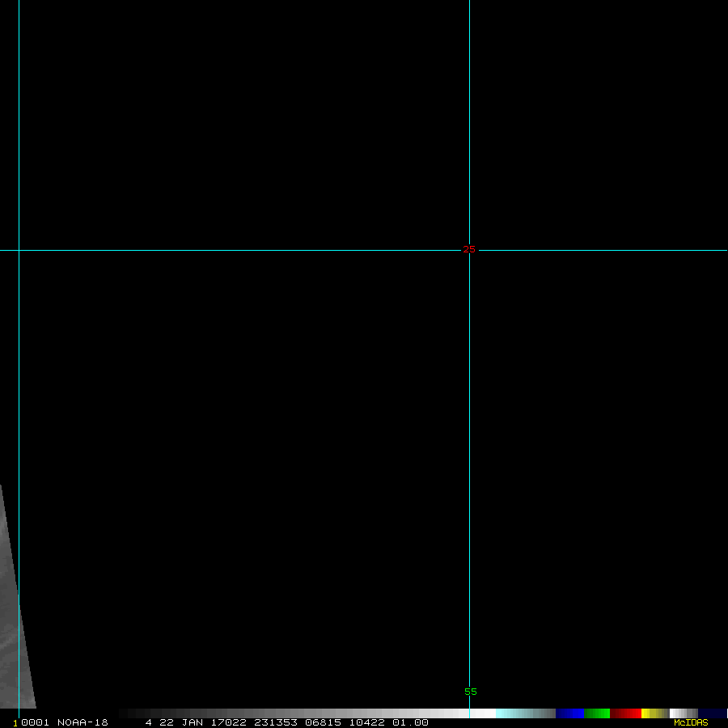Click the value 06815 in status line
This screenshot has width=728, height=728.
(323, 722)
